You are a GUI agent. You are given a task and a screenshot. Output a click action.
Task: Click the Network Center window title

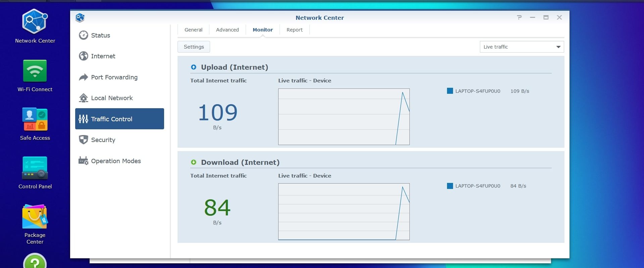coord(319,18)
